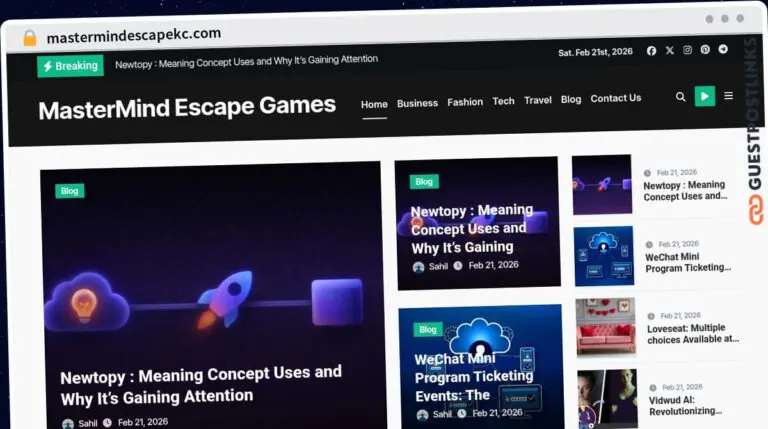Image resolution: width=768 pixels, height=429 pixels.
Task: Click the clock icon on middle Newtopy card
Action: [458, 266]
